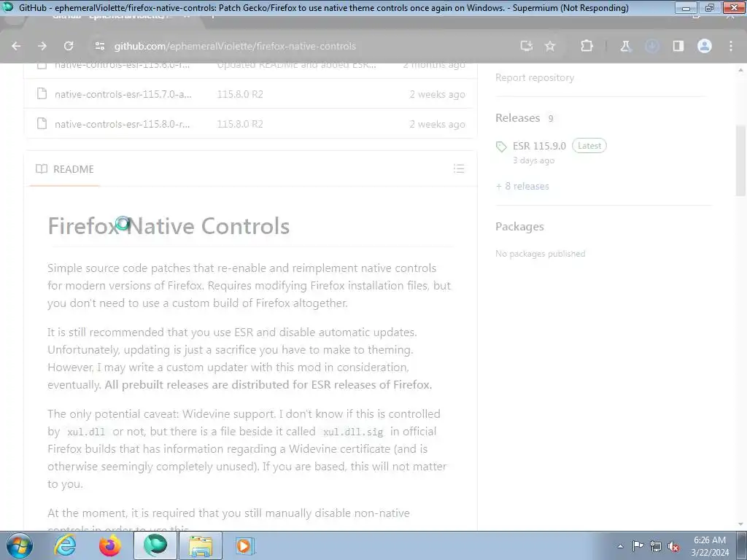Click the Latest badge
747x560 pixels.
click(589, 146)
